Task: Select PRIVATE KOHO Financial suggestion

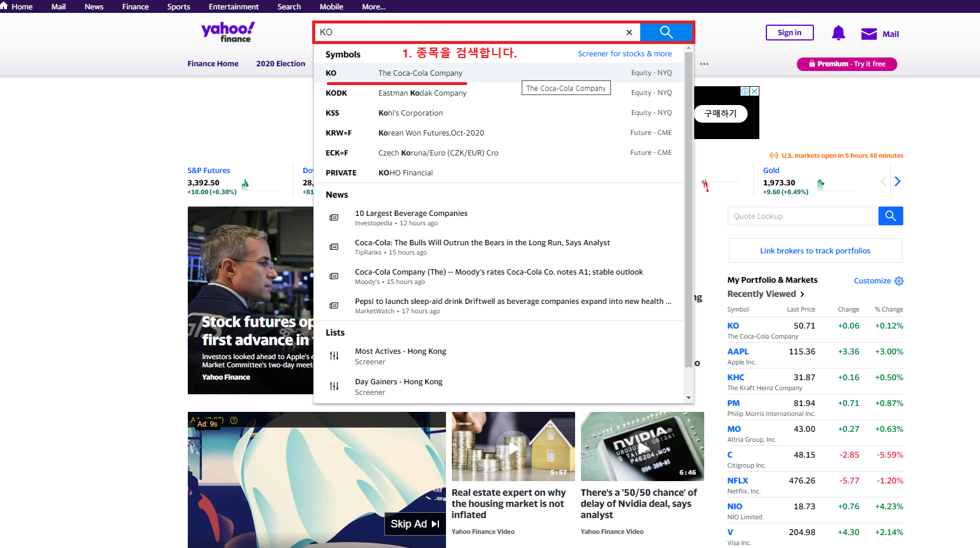Action: (499, 172)
